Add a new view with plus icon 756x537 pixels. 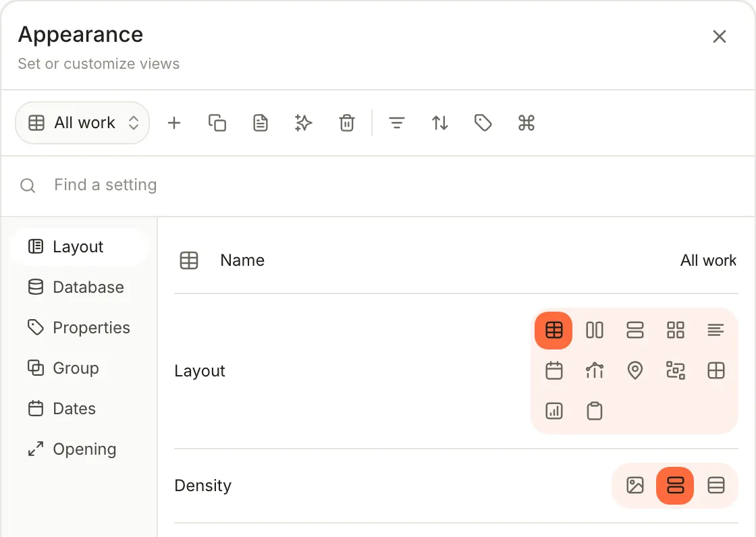coord(174,123)
